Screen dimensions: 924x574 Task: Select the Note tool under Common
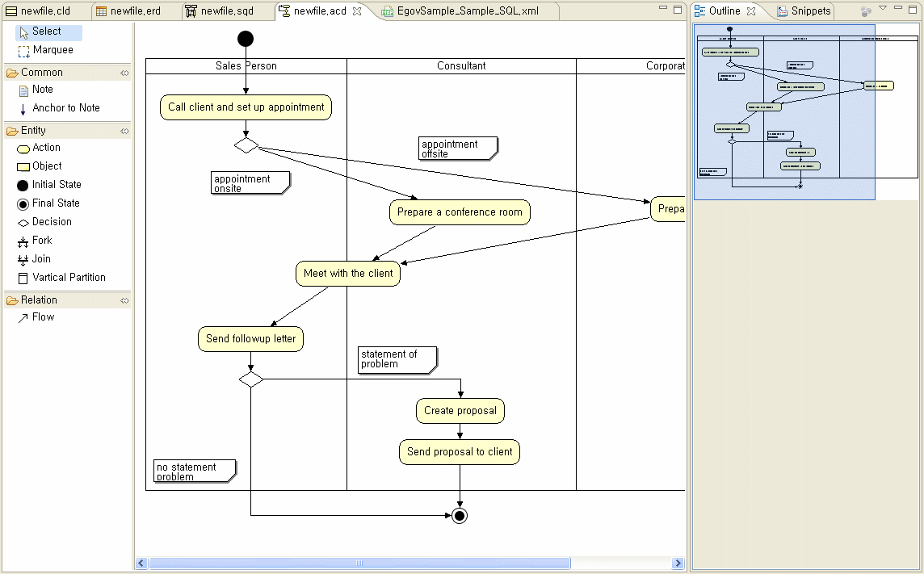click(x=42, y=90)
